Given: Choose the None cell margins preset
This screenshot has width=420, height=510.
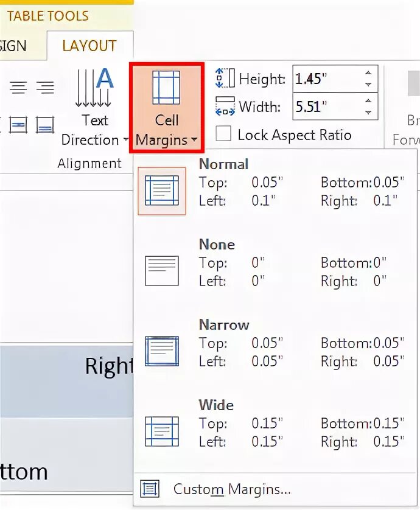Looking at the screenshot, I should click(x=162, y=271).
